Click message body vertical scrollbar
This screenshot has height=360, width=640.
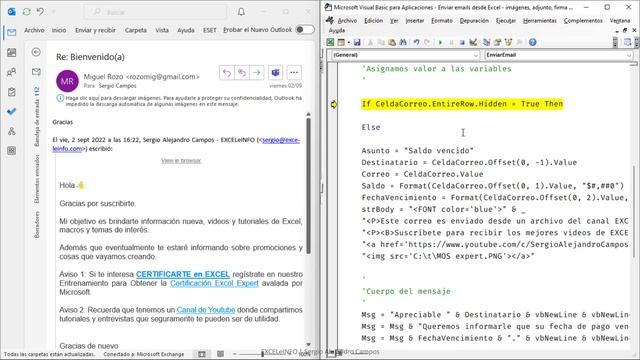[x=309, y=186]
